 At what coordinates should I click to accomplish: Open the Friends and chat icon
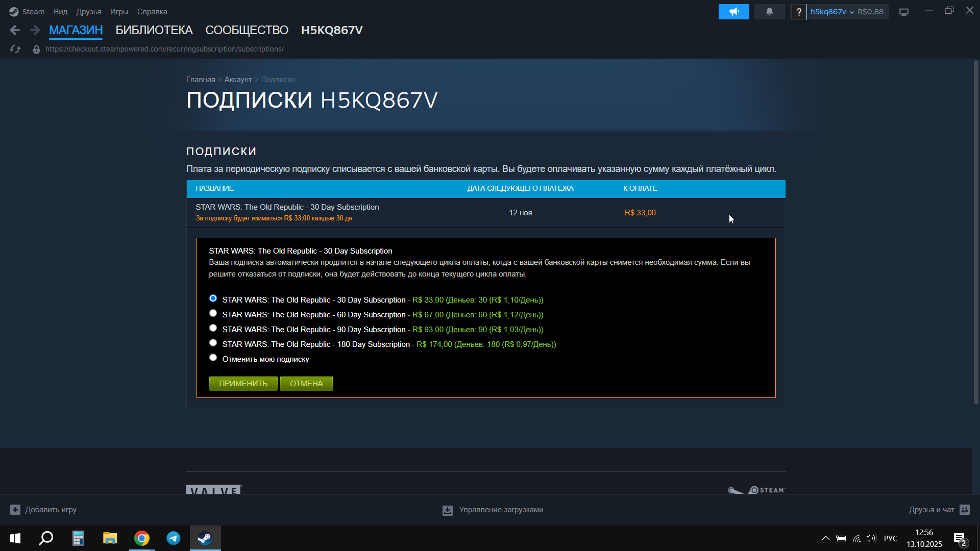pos(964,510)
